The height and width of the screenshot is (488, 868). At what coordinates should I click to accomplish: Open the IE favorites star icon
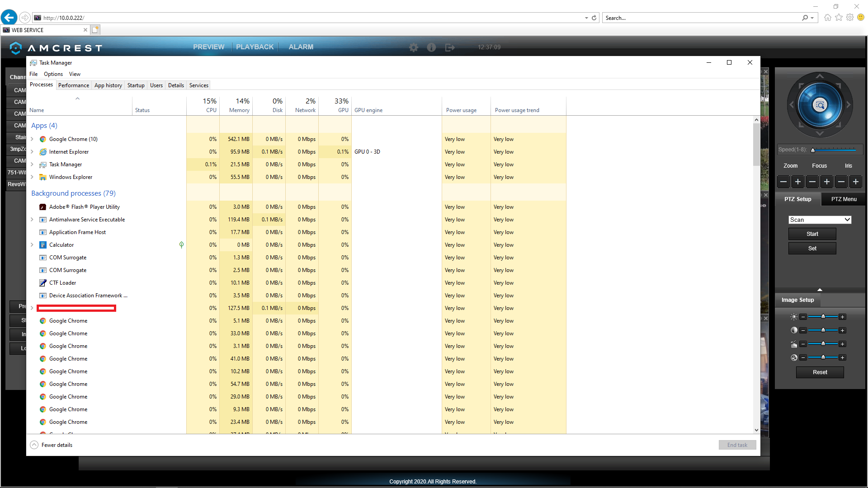pyautogui.click(x=839, y=18)
